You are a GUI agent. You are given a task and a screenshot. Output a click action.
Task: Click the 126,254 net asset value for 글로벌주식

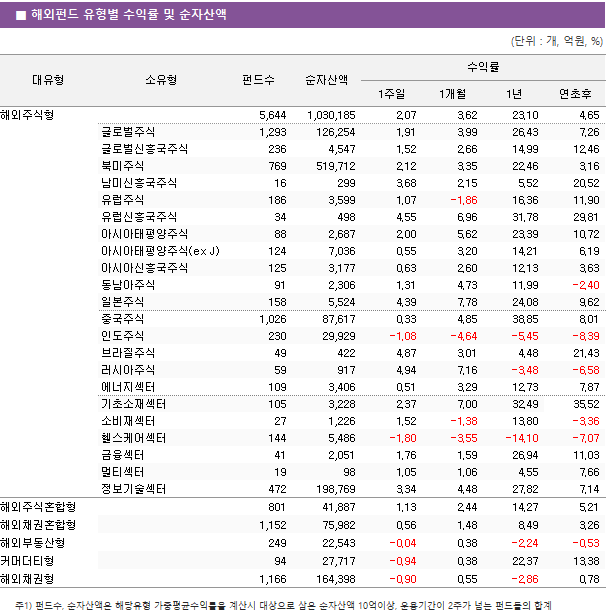336,132
